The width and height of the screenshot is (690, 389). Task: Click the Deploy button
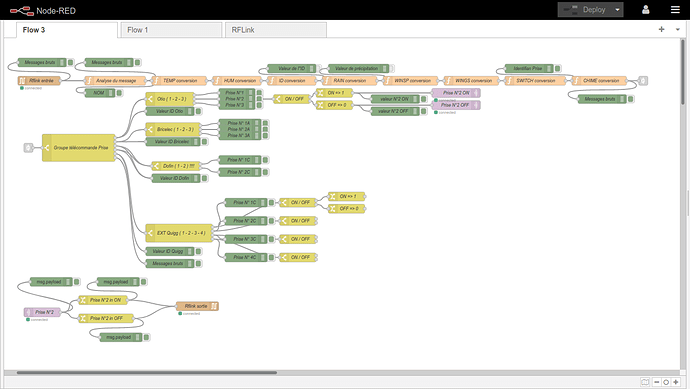tap(585, 10)
